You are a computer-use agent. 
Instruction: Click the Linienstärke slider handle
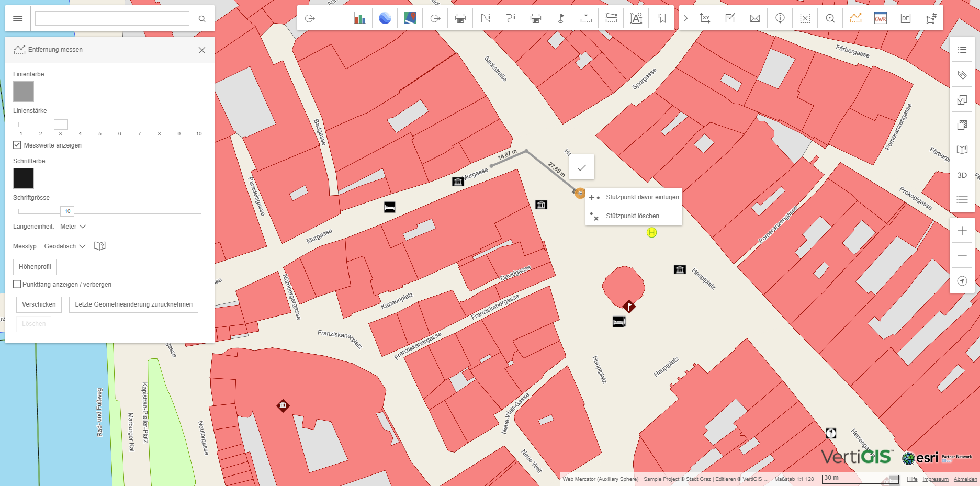coord(61,125)
